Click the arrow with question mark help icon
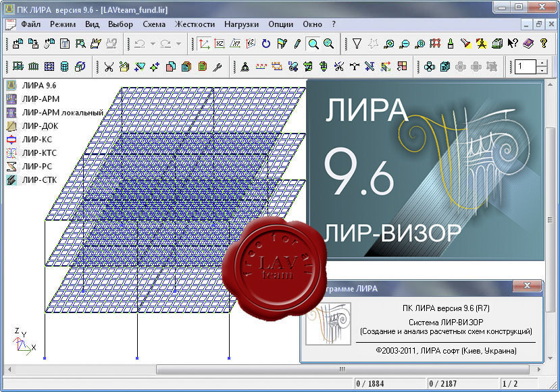The image size is (560, 392). 513,44
